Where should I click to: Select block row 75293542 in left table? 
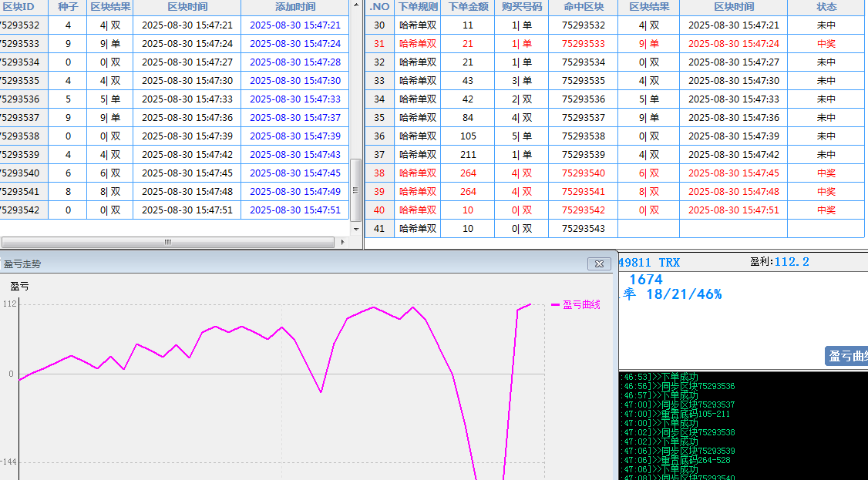point(20,210)
